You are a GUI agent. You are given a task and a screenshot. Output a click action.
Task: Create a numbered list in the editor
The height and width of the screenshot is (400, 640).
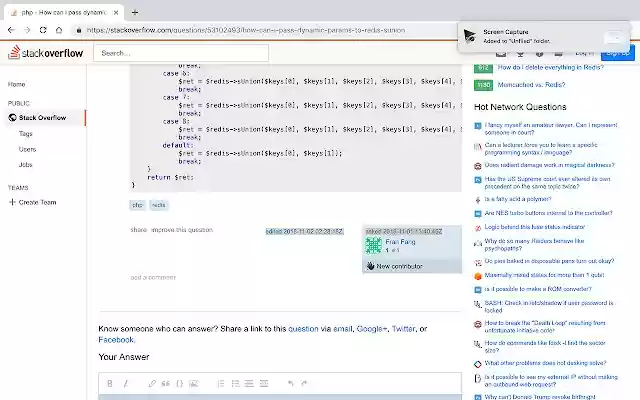pyautogui.click(x=221, y=383)
